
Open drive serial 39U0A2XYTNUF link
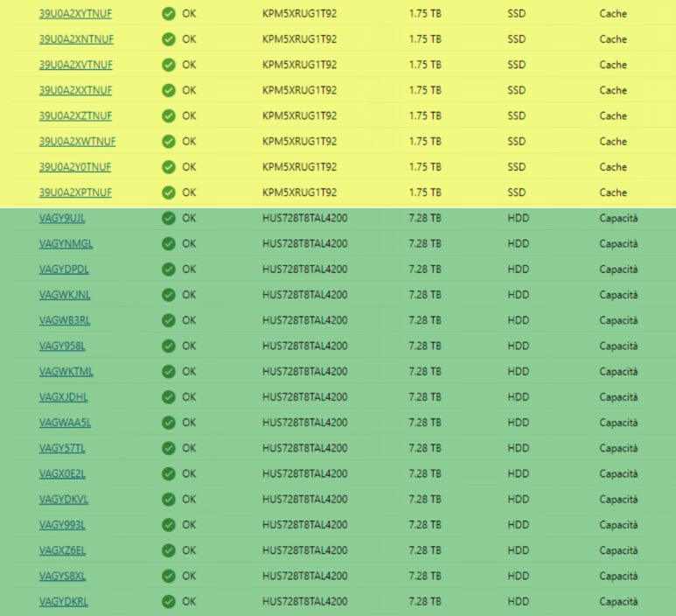point(75,14)
